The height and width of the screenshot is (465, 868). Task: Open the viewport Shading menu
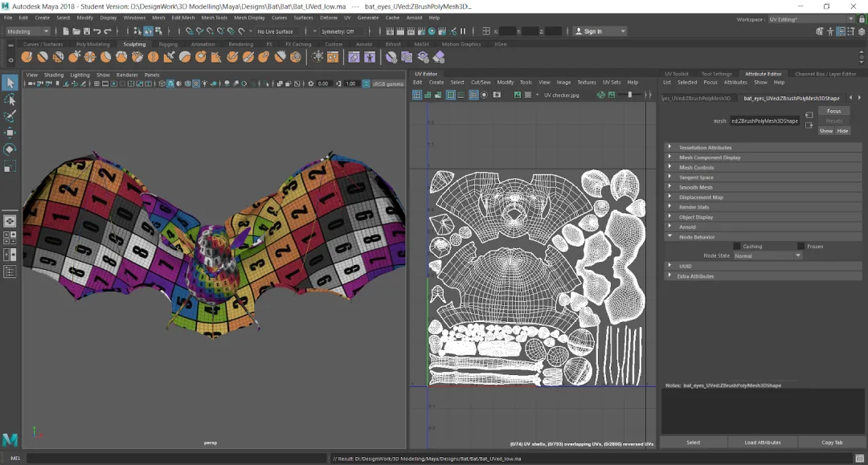[x=54, y=75]
